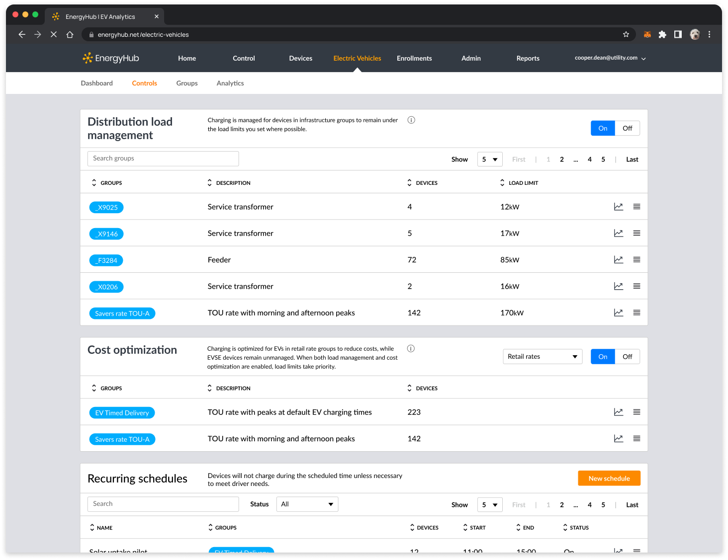Image resolution: width=728 pixels, height=560 pixels.
Task: Open row menu for _F3284 group
Action: (x=637, y=260)
